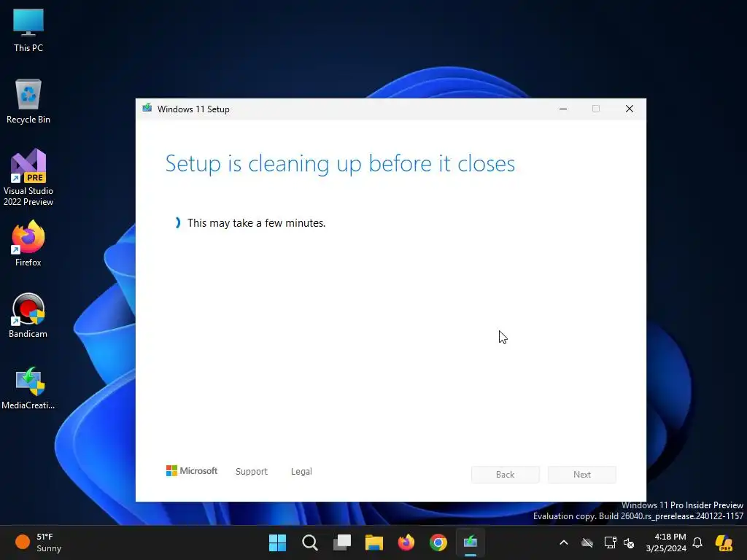Launch Firefox from the desktop shortcut

[28, 244]
